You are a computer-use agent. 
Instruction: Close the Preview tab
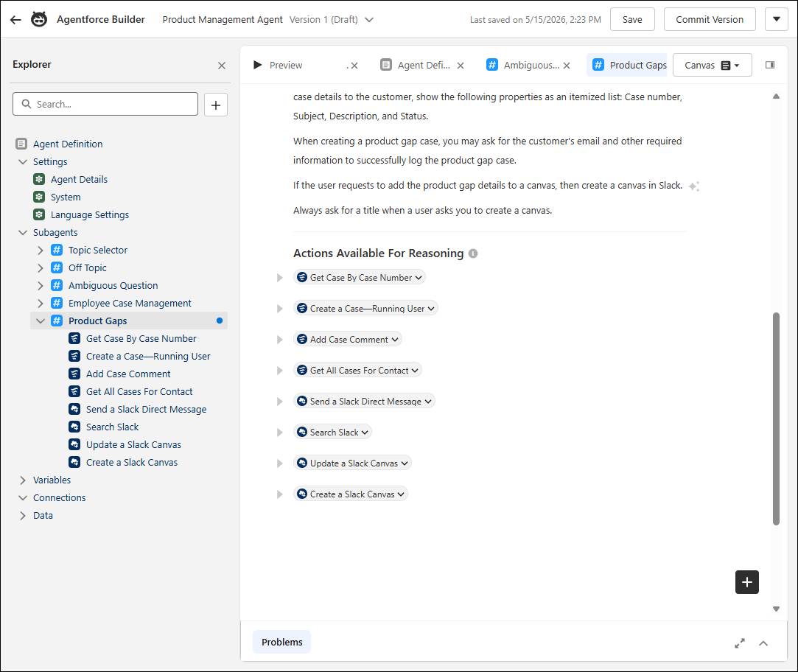(x=354, y=66)
